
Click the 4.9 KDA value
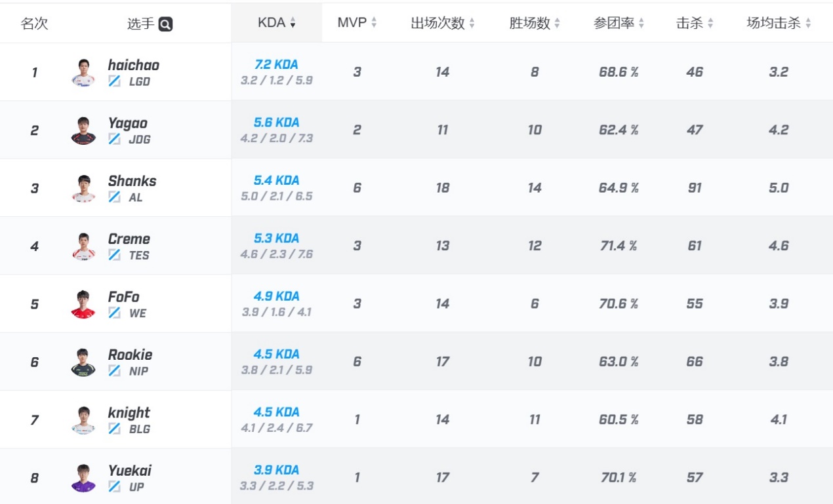point(276,296)
